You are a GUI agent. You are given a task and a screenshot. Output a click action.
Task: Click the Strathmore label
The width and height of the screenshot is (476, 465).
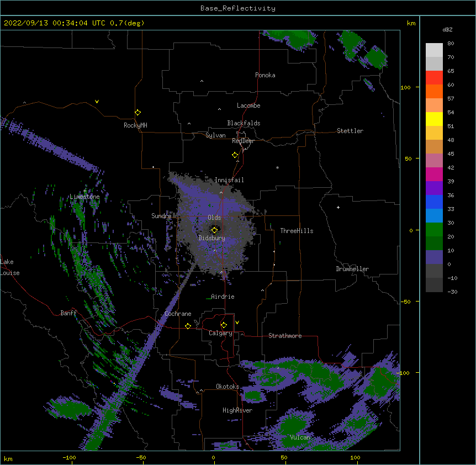pyautogui.click(x=285, y=336)
